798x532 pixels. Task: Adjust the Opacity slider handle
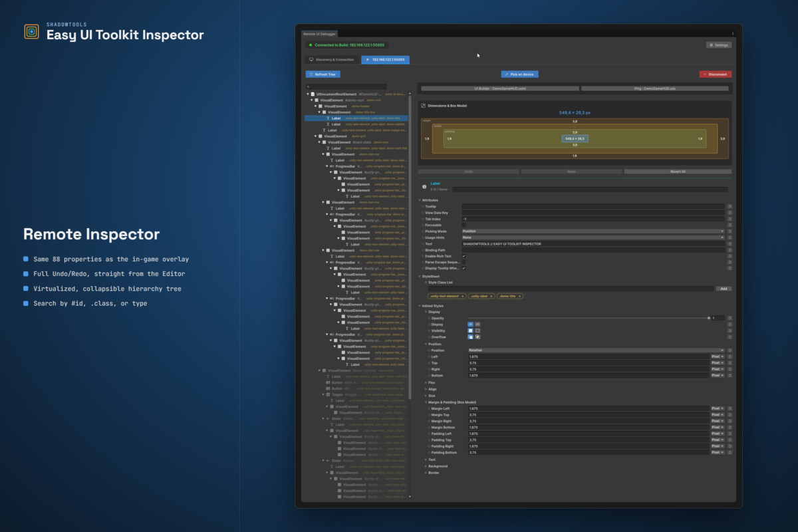point(709,318)
